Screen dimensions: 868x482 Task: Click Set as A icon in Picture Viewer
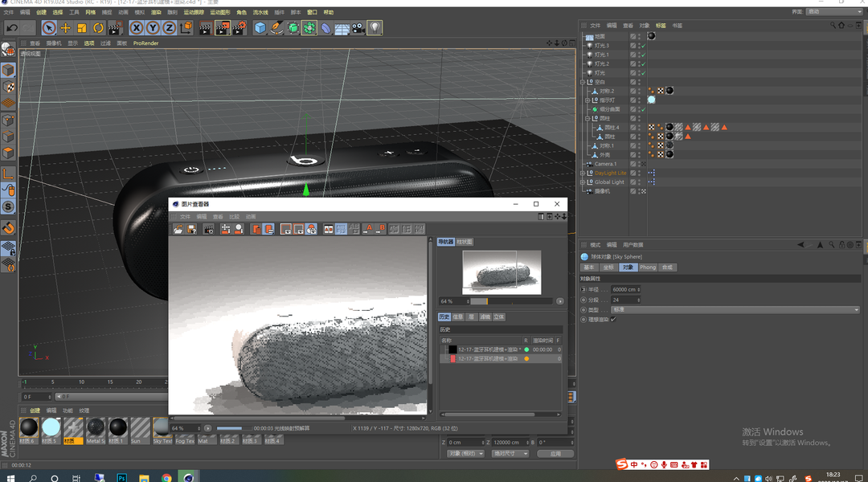[367, 229]
